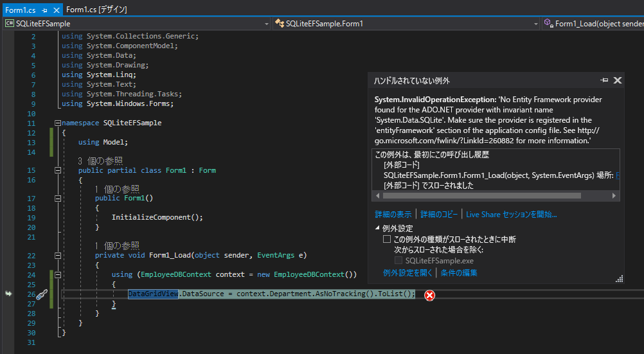Collapse the using EmployeeDBContext block
Screen dimensions: 644x354
(x=58, y=275)
